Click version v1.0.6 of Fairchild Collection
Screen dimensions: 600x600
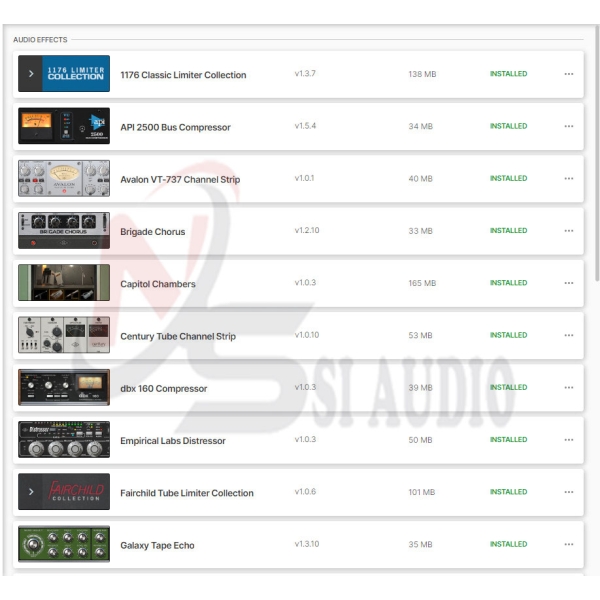(x=305, y=492)
